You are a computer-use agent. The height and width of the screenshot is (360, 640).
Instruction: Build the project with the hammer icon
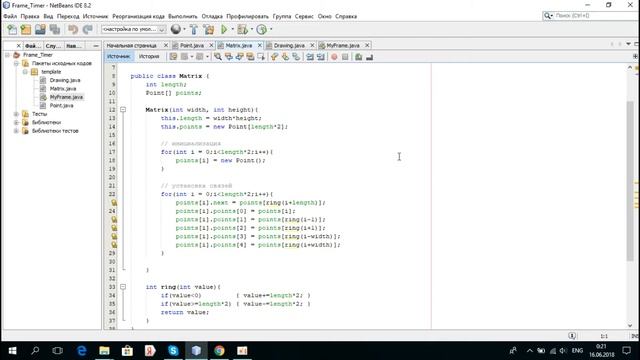point(194,29)
